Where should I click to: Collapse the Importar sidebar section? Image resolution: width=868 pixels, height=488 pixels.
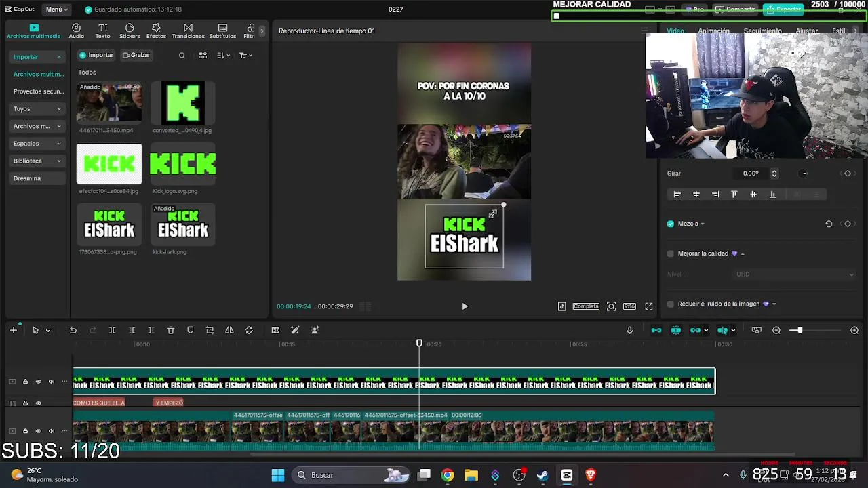tap(59, 57)
